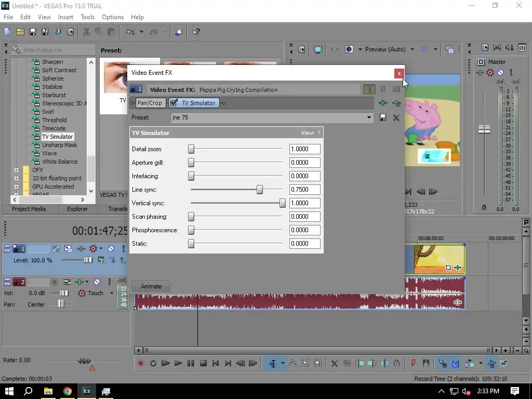Save the preset with the floppy icon
Screen dimensions: 532x399
coord(383,118)
